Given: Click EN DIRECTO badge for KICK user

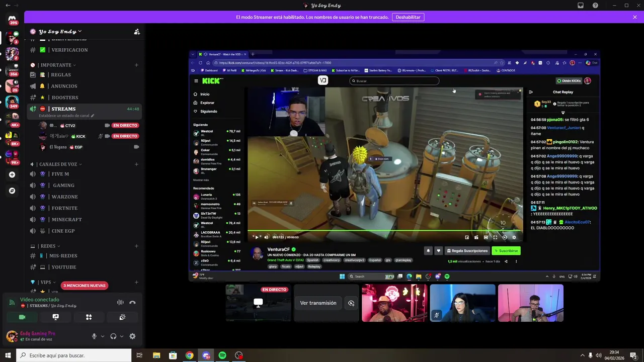Looking at the screenshot, I should coord(125,136).
